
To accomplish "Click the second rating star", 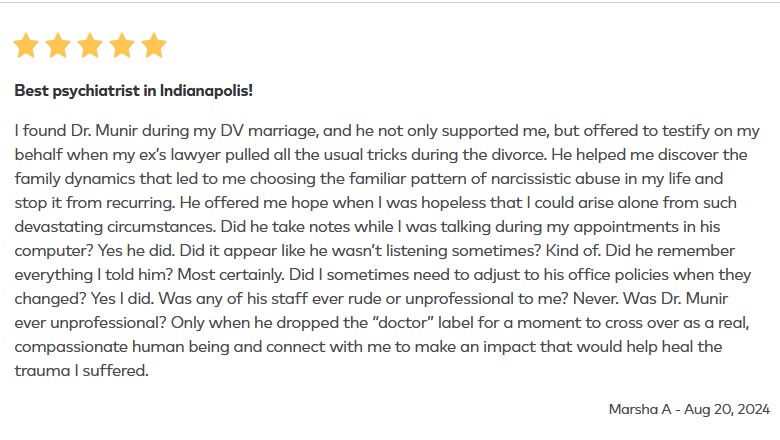I will (x=58, y=45).
